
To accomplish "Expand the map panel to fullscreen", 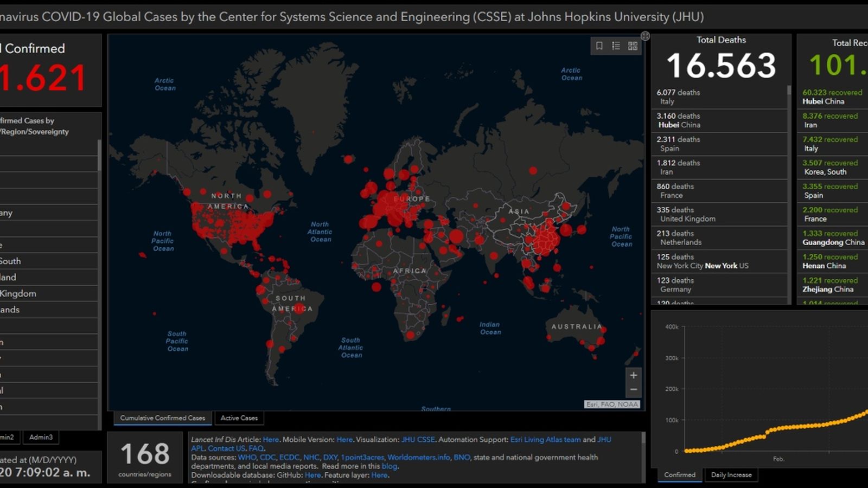I will pos(645,36).
